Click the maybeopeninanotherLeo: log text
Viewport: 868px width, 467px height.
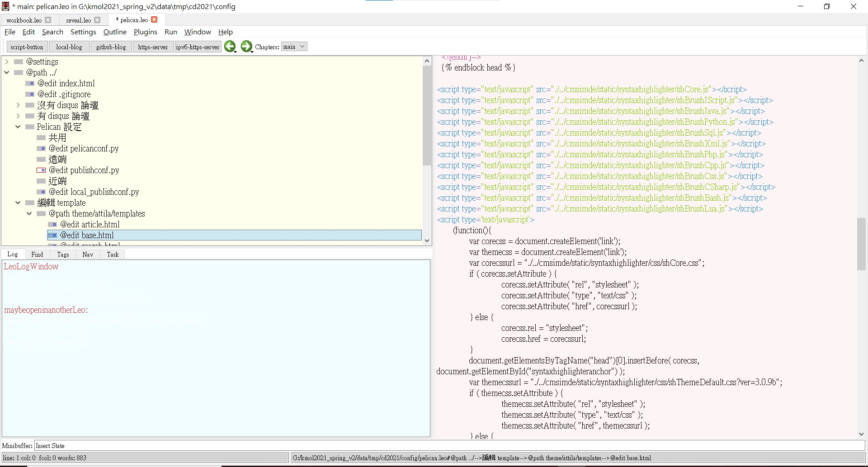[46, 310]
